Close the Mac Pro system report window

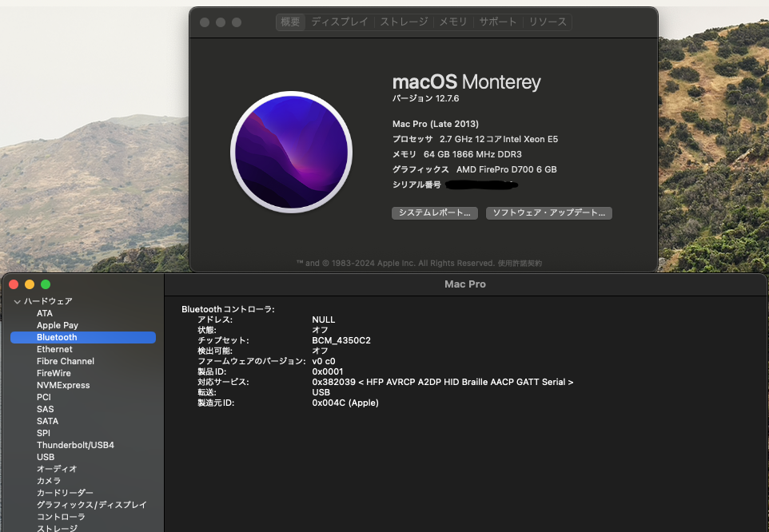(14, 284)
